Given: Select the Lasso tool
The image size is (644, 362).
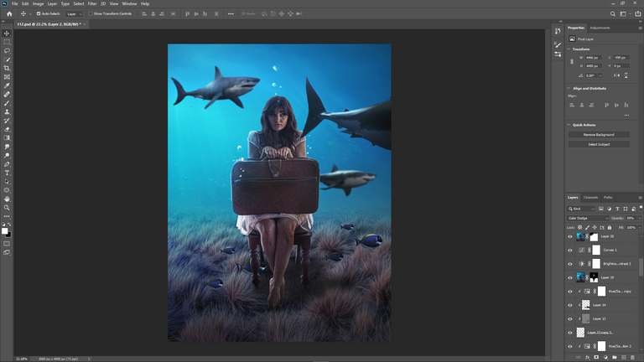Looking at the screenshot, I should [x=7, y=51].
